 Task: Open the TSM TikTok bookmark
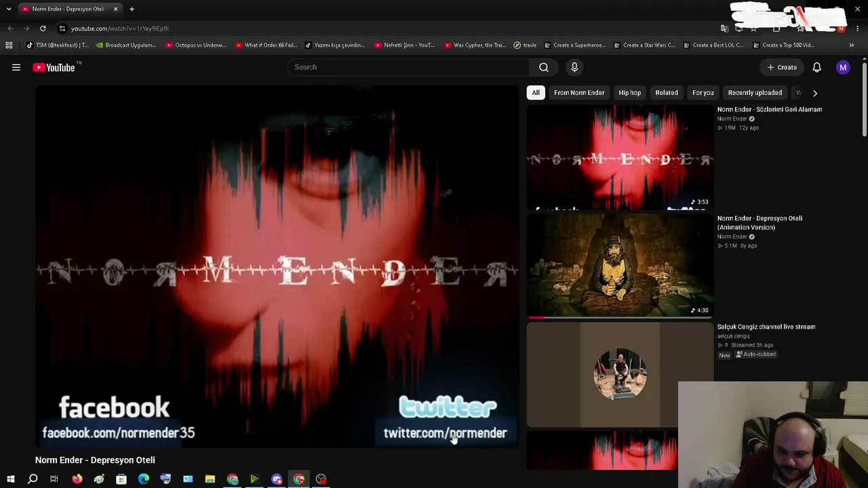[x=58, y=45]
